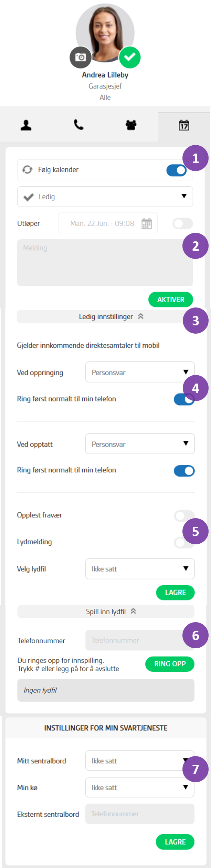Click the calendar picker icon beside Utløper date
Screen dimensions: 211x868
click(x=147, y=223)
